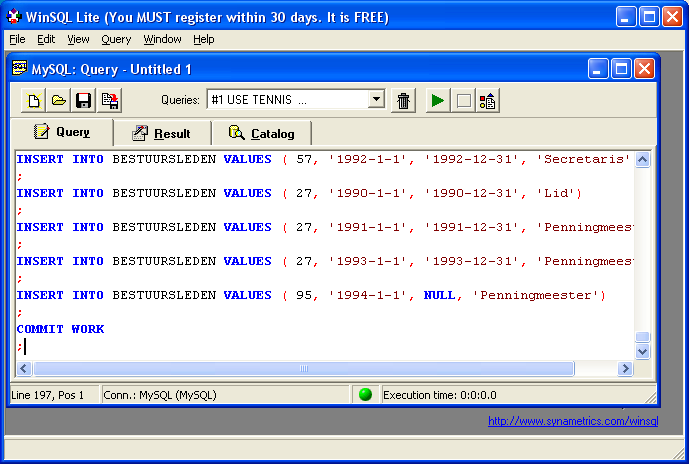Click the NULL keyword in last INSERT
Image resolution: width=689 pixels, height=464 pixels.
pos(439,295)
